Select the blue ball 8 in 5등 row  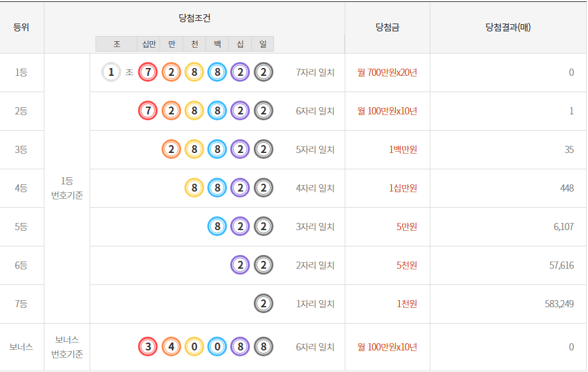pos(217,227)
